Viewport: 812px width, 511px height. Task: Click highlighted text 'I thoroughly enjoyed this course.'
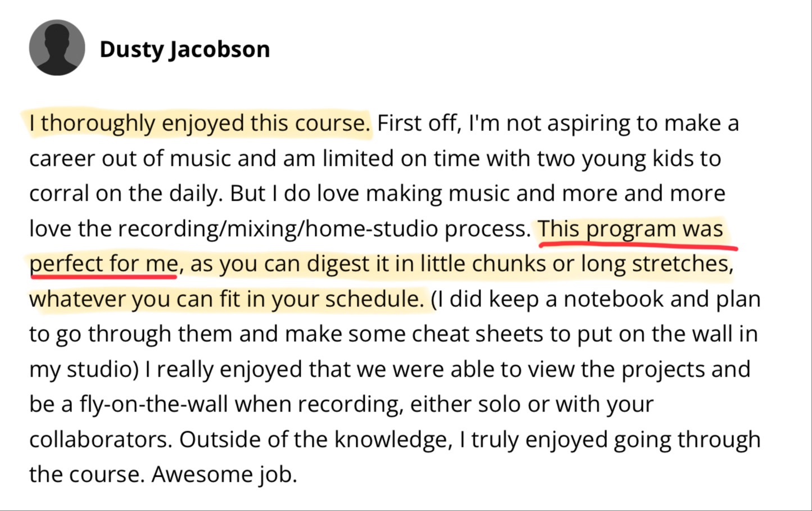click(x=199, y=123)
